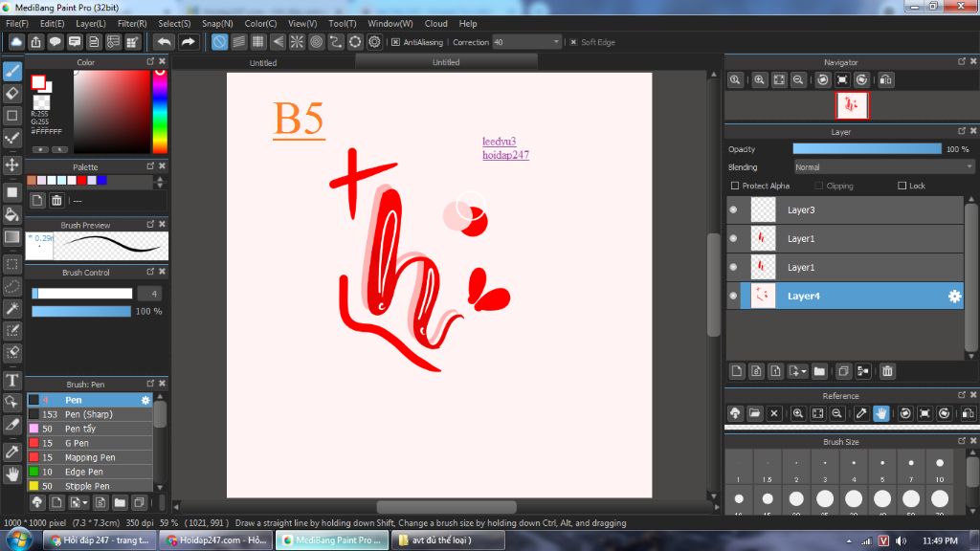Click the hue strip in Color panel

pos(160,112)
